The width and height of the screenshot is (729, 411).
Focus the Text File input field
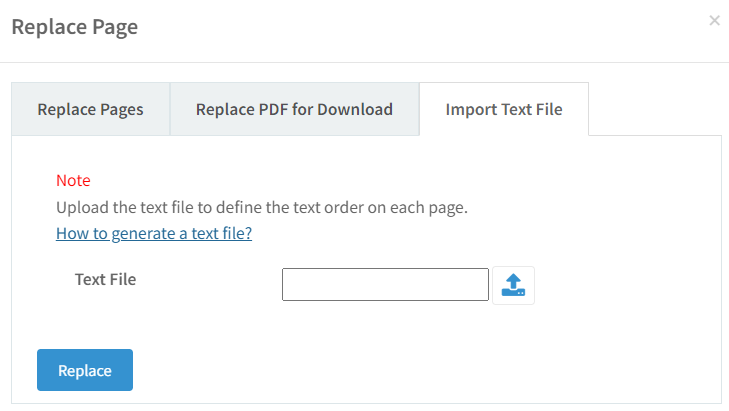(385, 284)
